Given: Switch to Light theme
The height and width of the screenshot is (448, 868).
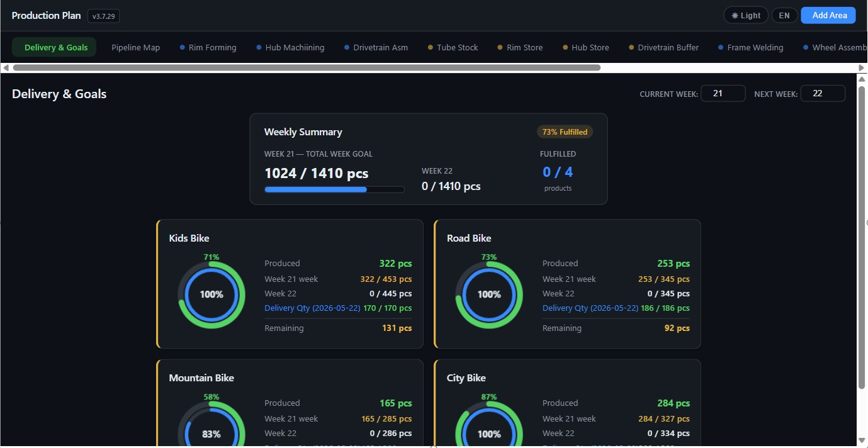Looking at the screenshot, I should (746, 16).
